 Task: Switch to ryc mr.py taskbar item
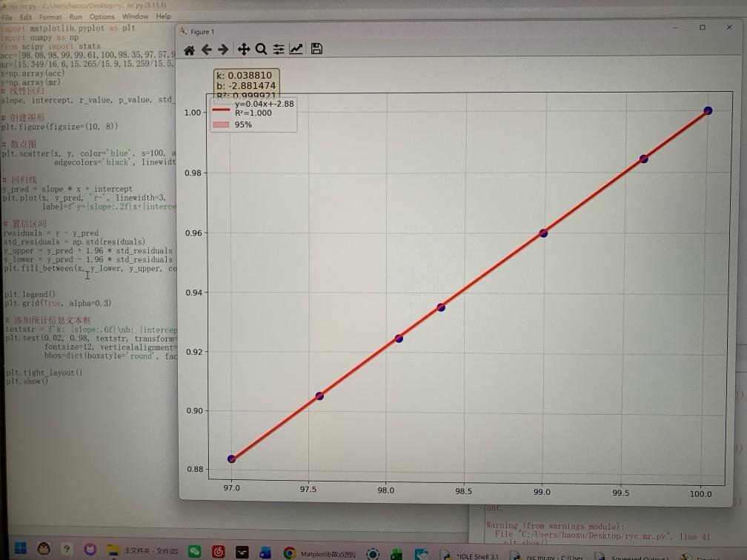pos(548,556)
